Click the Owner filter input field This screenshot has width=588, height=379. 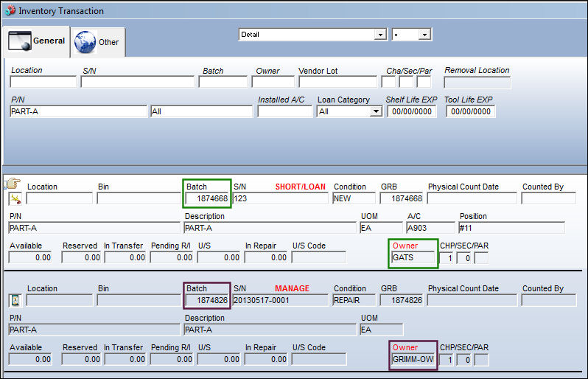point(273,82)
